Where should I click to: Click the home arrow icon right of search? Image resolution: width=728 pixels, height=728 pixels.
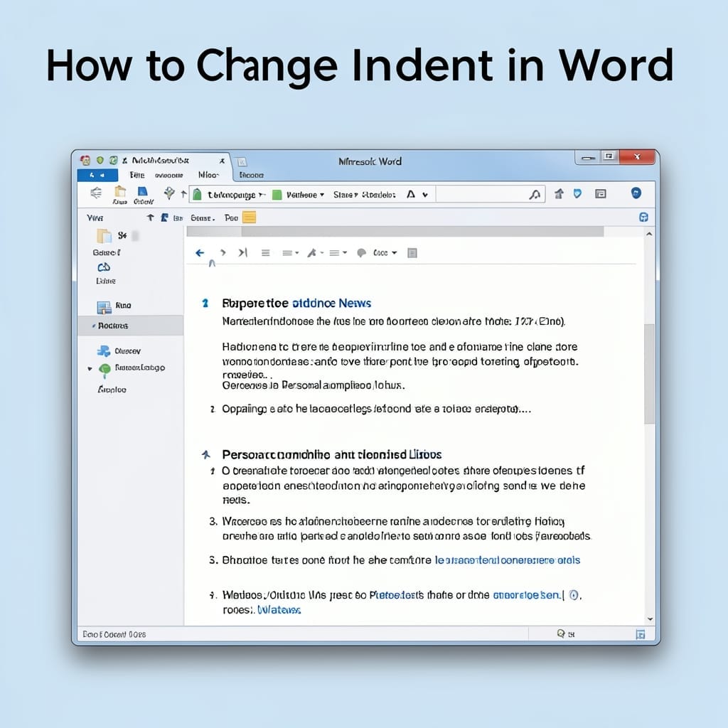click(559, 193)
